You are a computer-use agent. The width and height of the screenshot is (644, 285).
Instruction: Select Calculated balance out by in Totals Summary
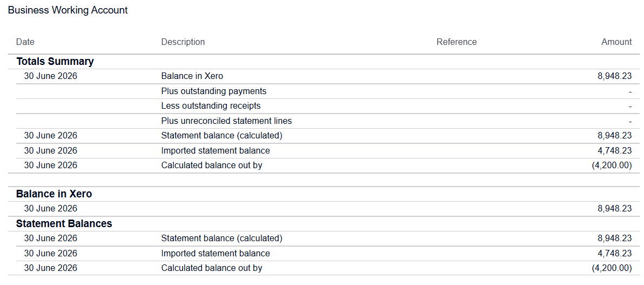coord(212,165)
